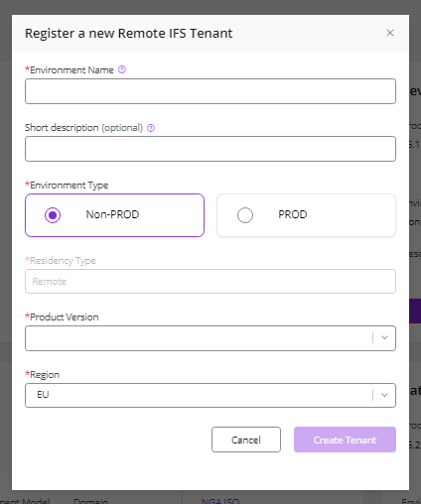
Task: Click the Environment Type label
Action: pos(67,185)
